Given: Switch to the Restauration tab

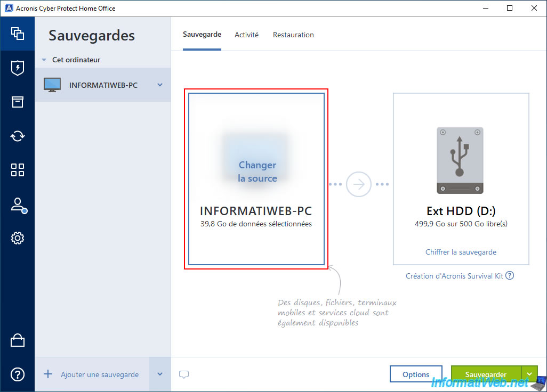Looking at the screenshot, I should pos(293,35).
